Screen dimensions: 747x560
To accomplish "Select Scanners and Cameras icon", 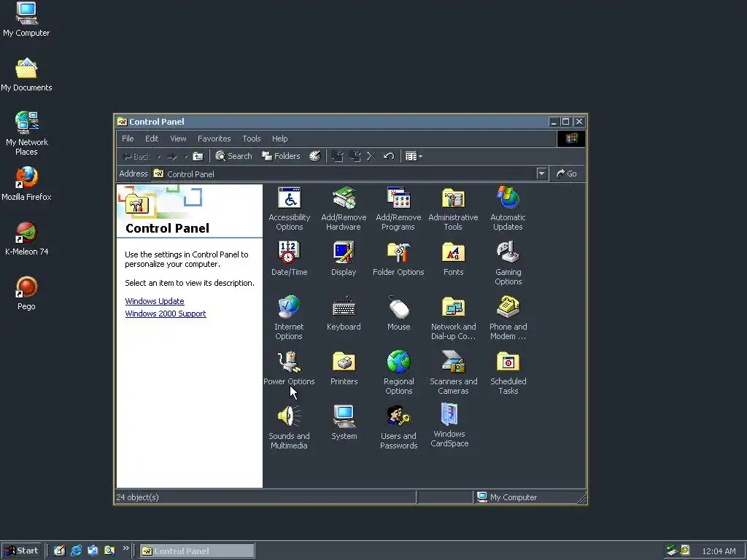I will coord(453,373).
